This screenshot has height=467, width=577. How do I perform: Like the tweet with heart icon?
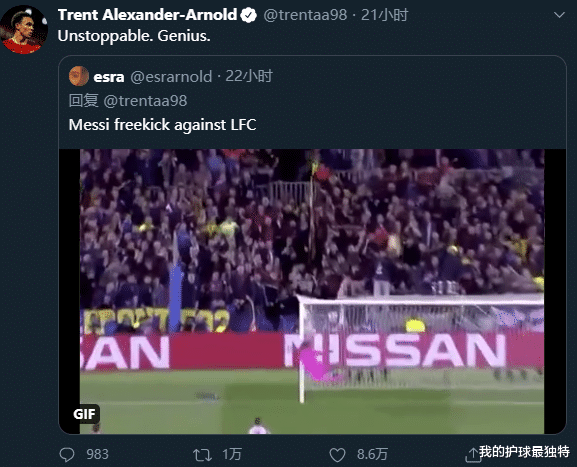click(x=337, y=455)
